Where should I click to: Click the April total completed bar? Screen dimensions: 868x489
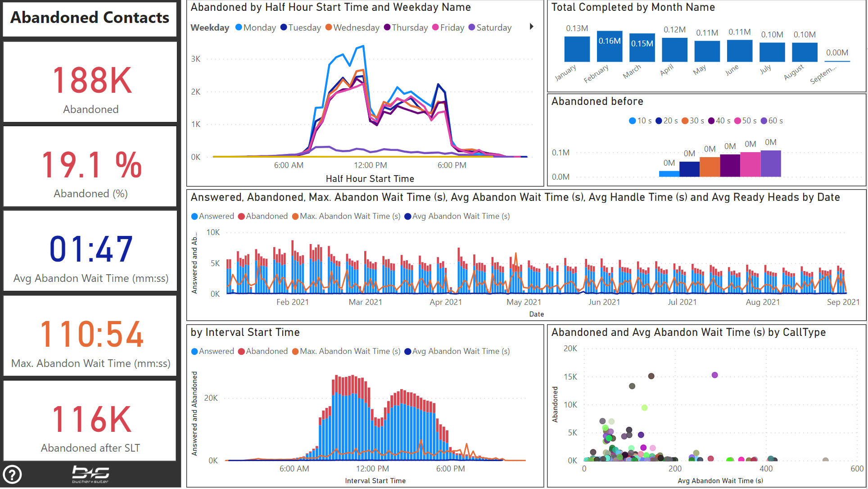674,50
